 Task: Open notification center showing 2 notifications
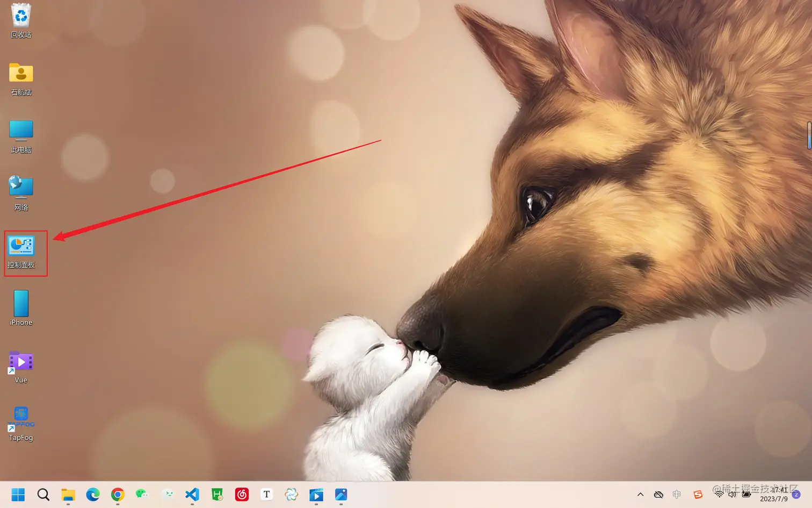(x=796, y=496)
